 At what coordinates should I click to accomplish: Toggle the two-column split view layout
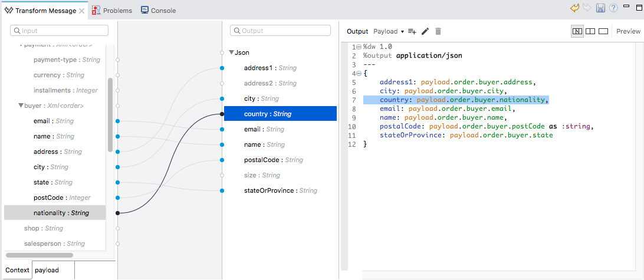tap(590, 31)
